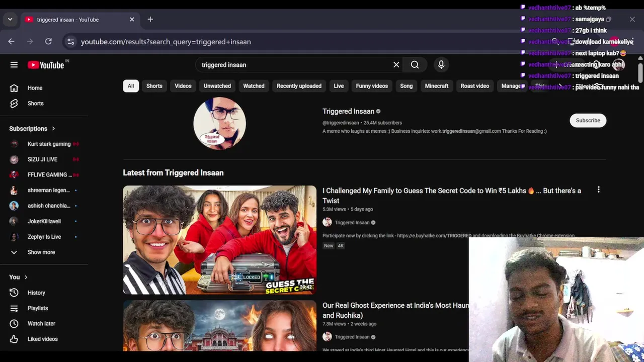Viewport: 644px width, 362px height.
Task: Select the Live filter chip
Action: (x=339, y=86)
